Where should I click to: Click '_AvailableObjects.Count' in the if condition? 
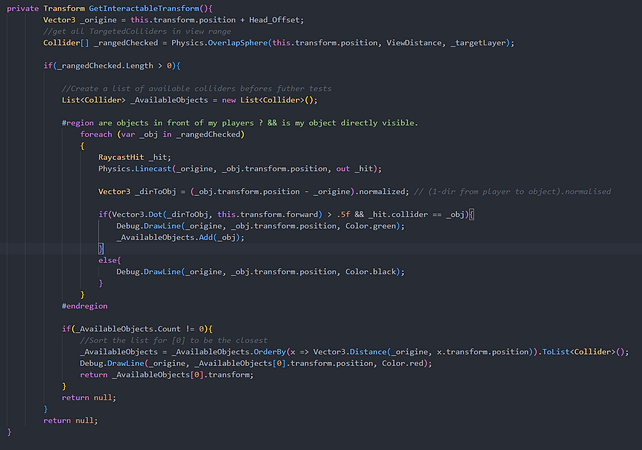128,330
